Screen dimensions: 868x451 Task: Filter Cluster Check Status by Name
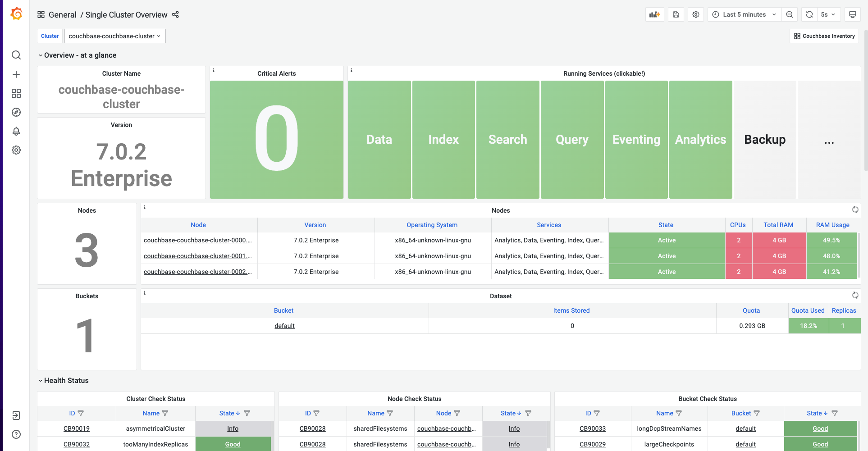[x=165, y=413]
